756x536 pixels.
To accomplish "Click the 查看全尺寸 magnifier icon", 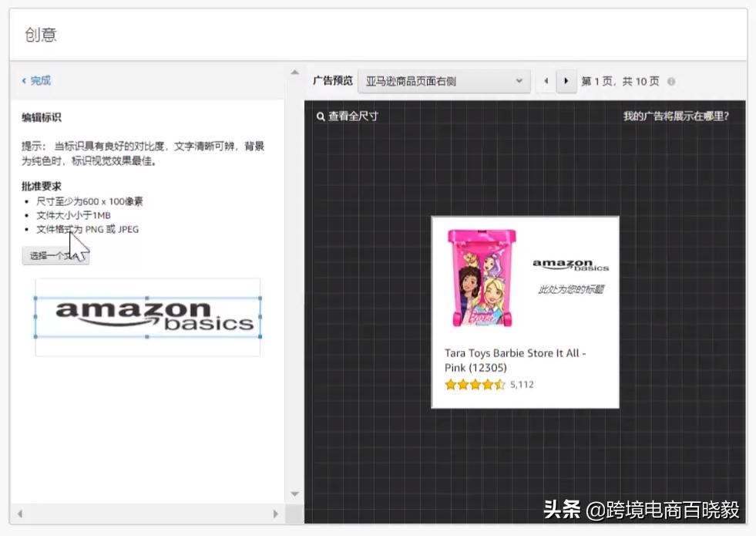I will 321,116.
